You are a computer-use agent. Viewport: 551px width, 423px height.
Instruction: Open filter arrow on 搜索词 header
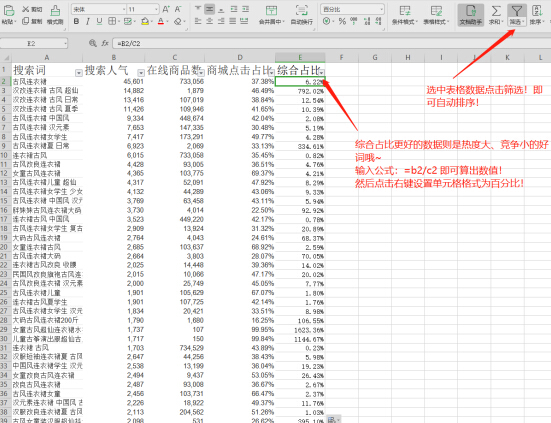[x=79, y=73]
